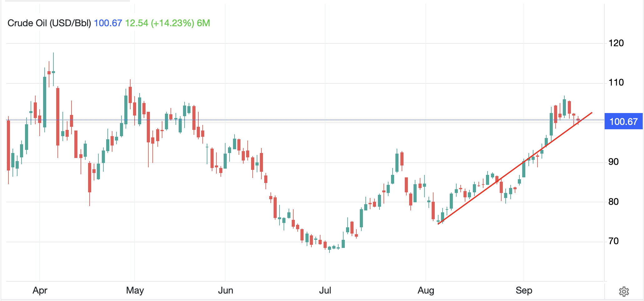Click the Apr label on time axis
The image size is (644, 301).
click(x=40, y=290)
